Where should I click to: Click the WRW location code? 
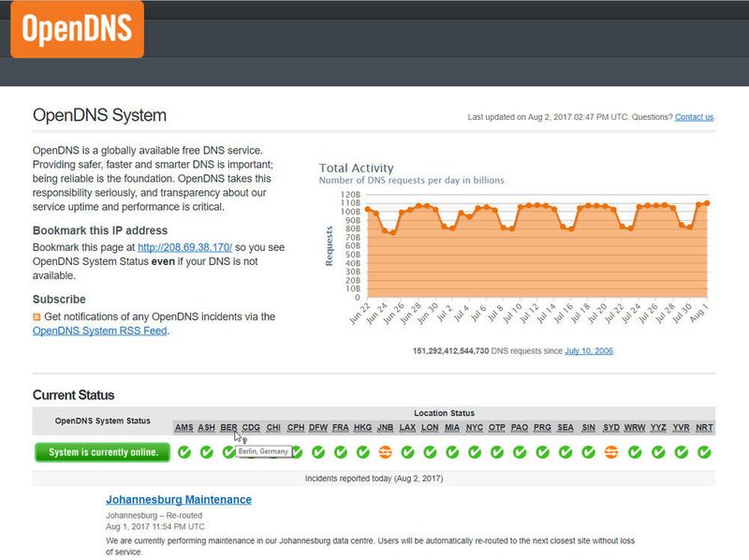click(635, 428)
